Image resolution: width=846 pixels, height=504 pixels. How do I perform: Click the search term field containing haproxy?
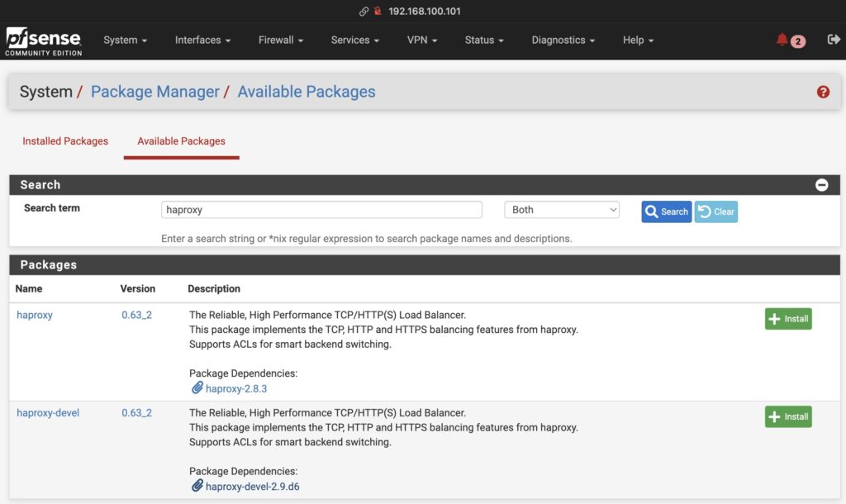coord(321,210)
